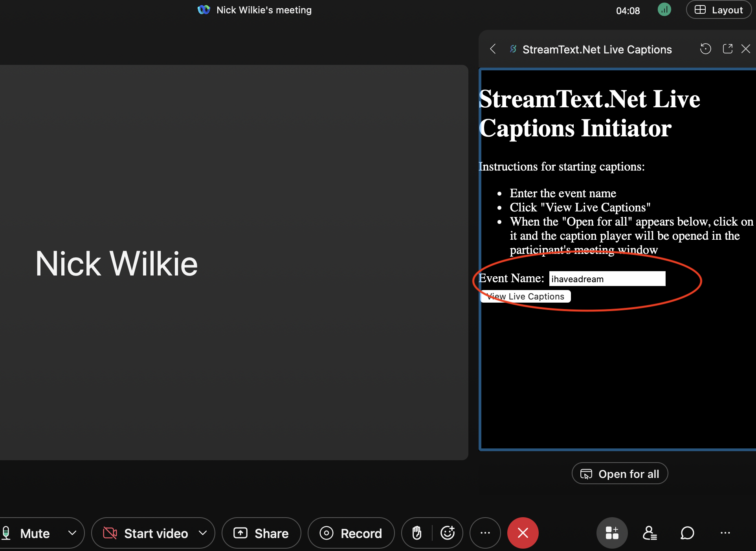Screen dimensions: 756x551
Task: Click Open for all button
Action: pyautogui.click(x=620, y=474)
